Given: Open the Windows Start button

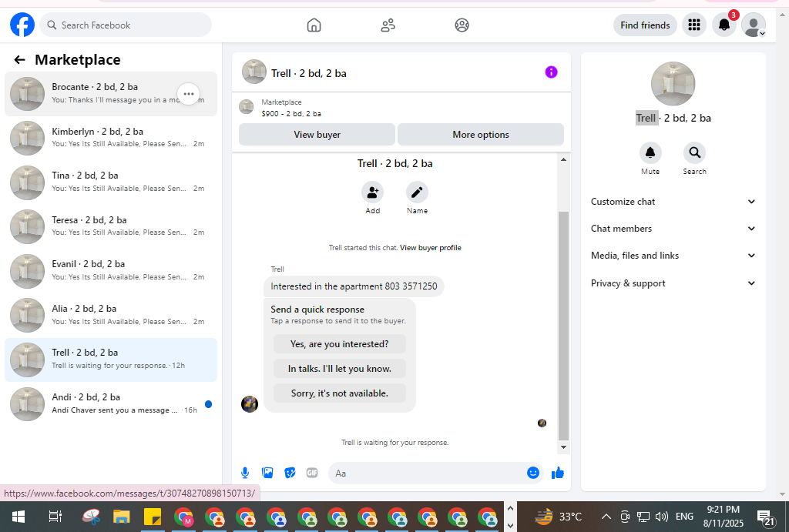Looking at the screenshot, I should (x=18, y=517).
